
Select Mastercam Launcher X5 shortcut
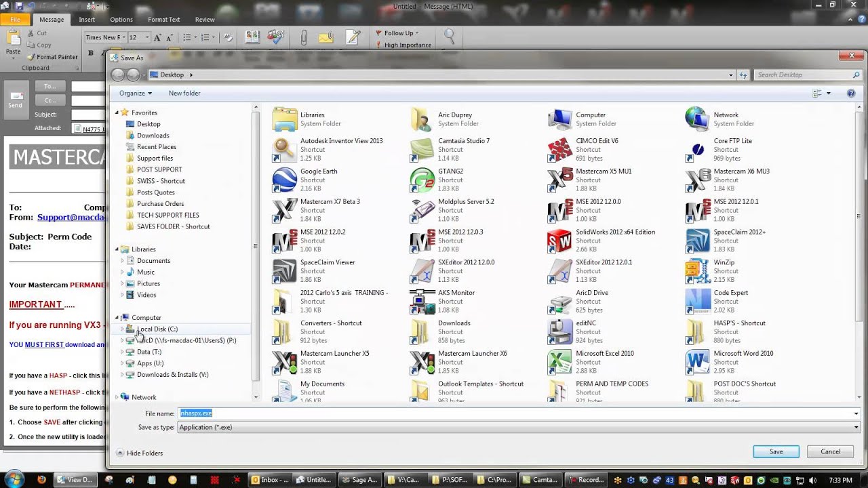pyautogui.click(x=321, y=363)
